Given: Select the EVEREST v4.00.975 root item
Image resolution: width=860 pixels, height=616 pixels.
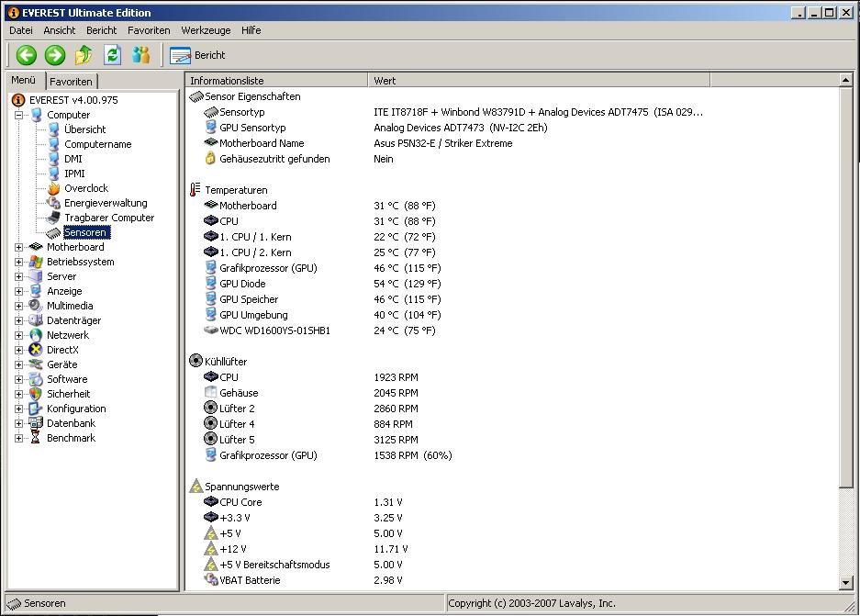Looking at the screenshot, I should tap(73, 100).
